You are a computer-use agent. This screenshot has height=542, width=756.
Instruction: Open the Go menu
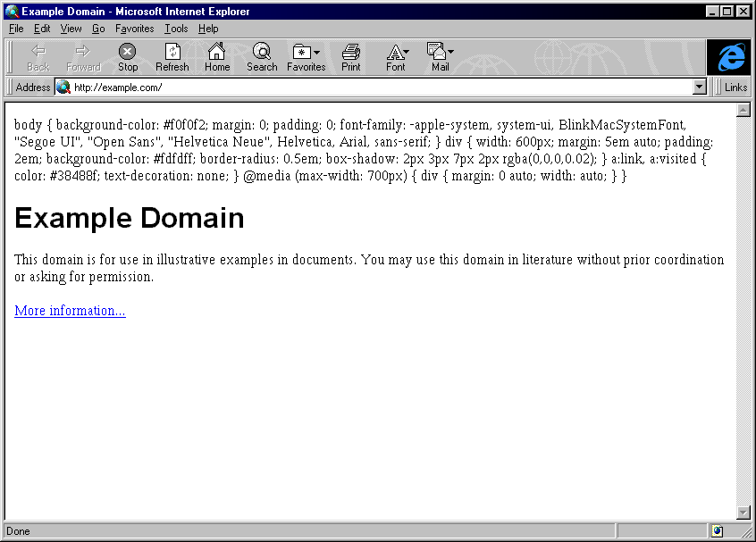(98, 29)
